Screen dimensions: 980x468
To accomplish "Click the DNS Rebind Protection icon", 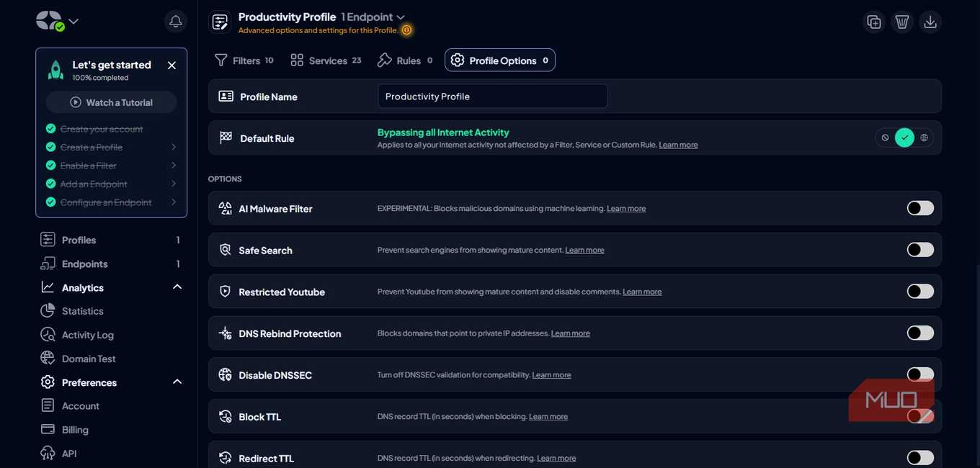I will tap(225, 333).
